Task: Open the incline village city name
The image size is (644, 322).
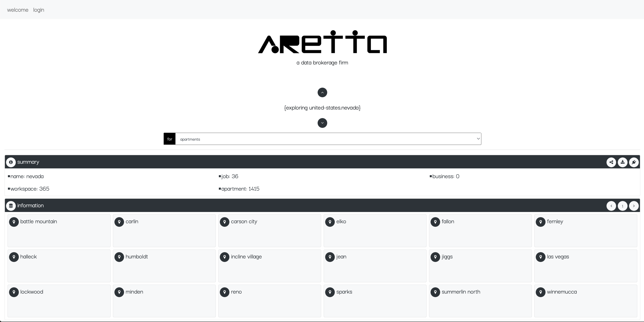Action: [x=246, y=257]
